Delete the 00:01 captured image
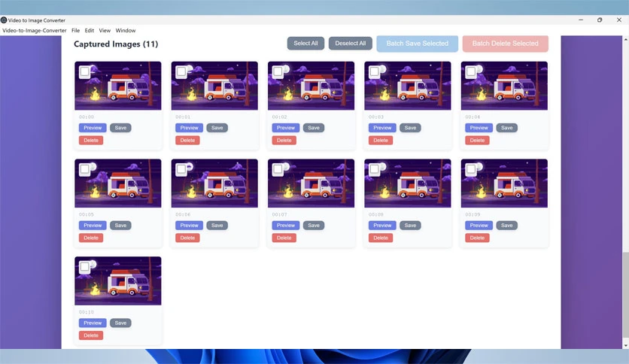The height and width of the screenshot is (364, 629). coord(188,141)
